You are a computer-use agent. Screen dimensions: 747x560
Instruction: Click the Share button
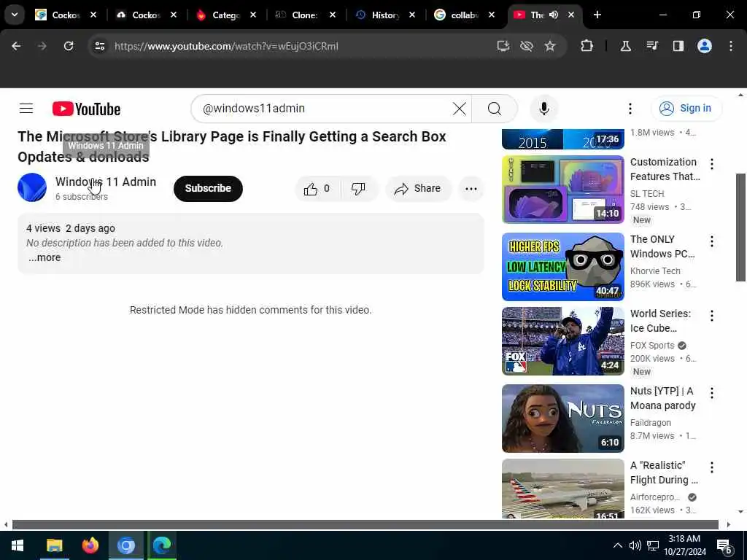(418, 189)
